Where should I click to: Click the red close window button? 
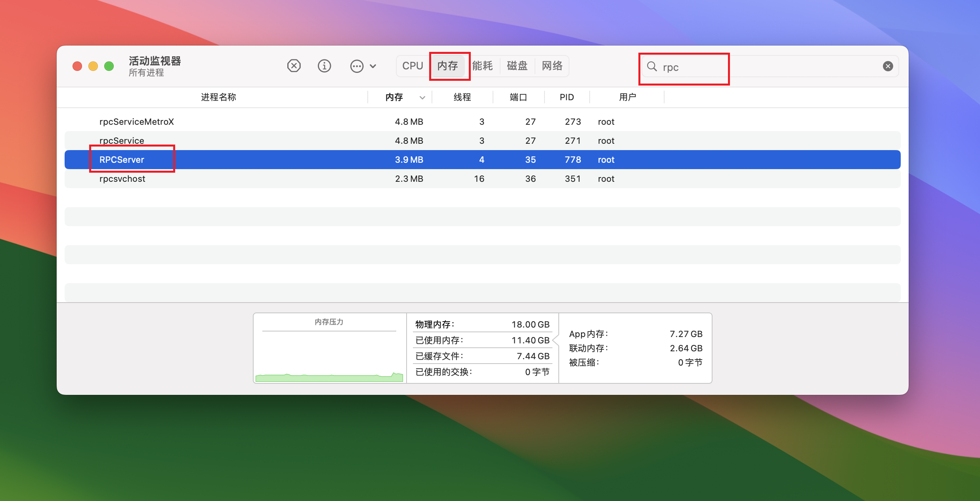77,66
